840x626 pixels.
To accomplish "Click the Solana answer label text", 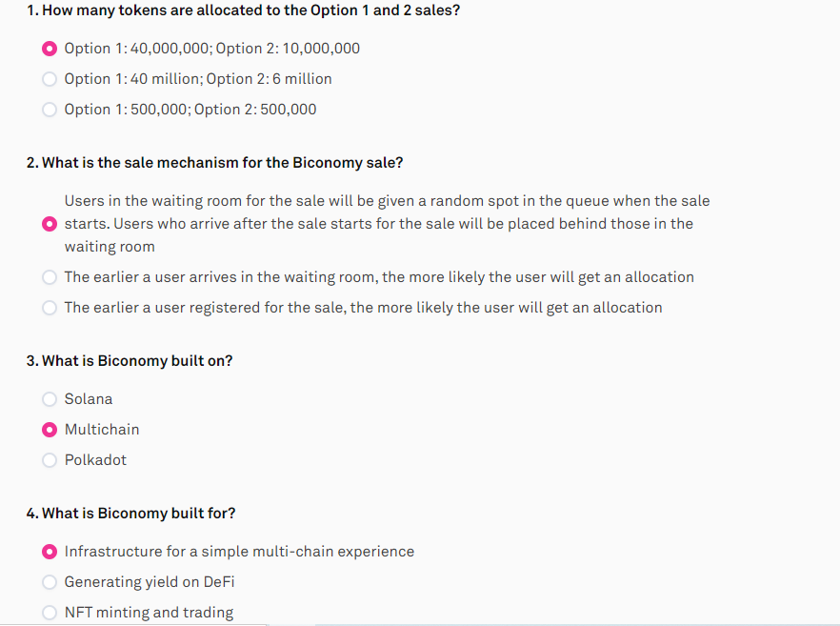I will (x=89, y=399).
